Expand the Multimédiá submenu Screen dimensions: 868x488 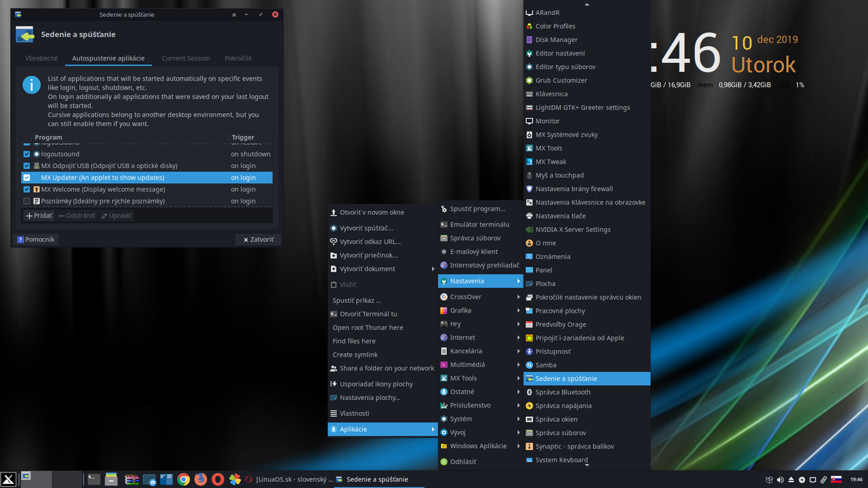481,365
